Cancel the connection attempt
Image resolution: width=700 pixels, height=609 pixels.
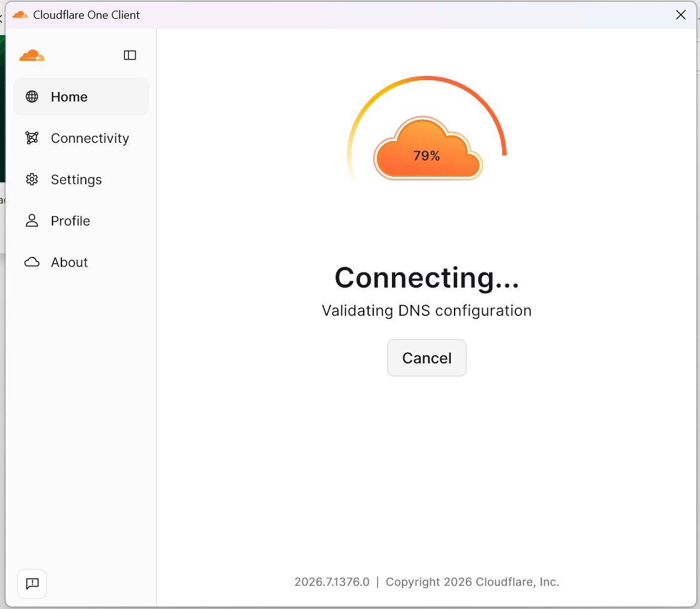coord(427,358)
